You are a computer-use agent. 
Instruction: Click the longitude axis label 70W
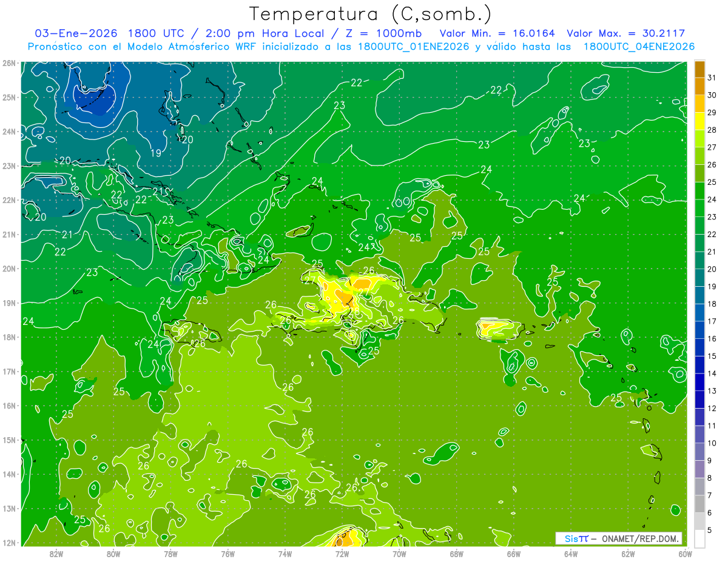pyautogui.click(x=399, y=554)
